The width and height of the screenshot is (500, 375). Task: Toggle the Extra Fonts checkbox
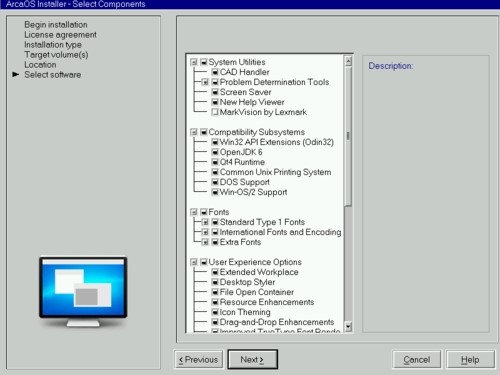click(215, 242)
